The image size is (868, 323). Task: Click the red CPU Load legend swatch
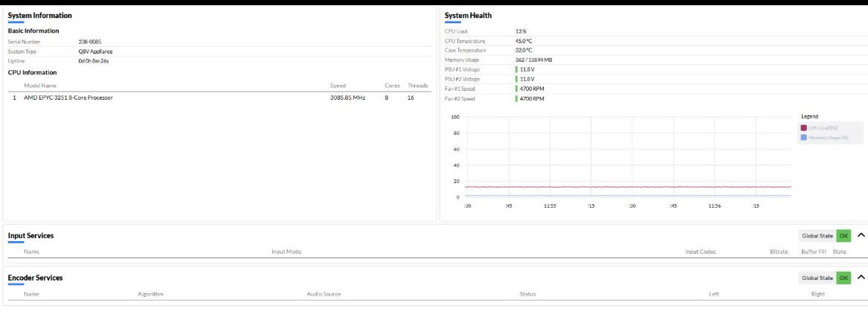pos(804,128)
